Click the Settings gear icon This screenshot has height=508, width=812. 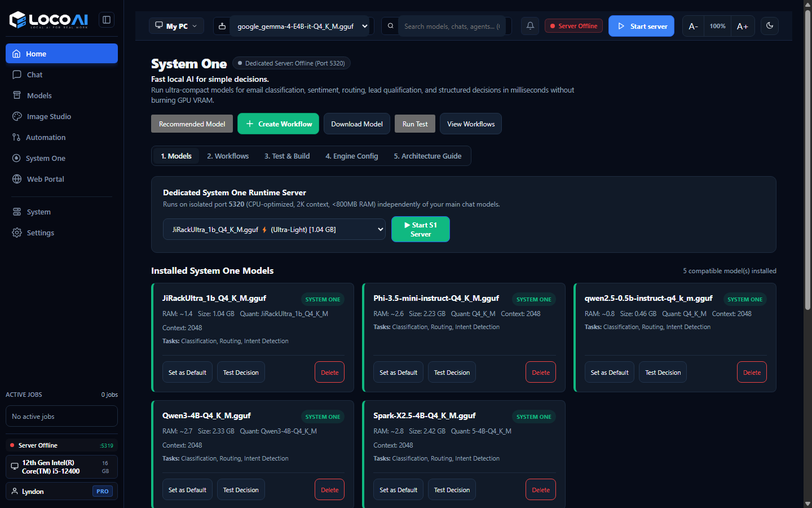(17, 233)
